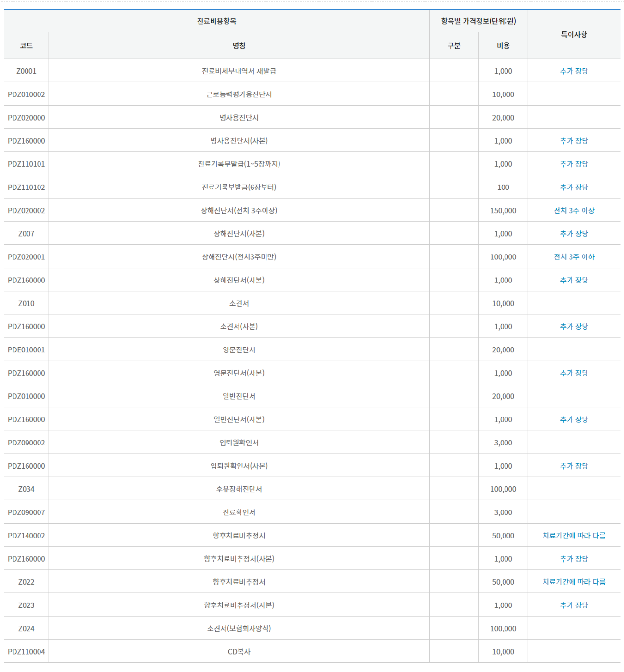Click 추가 장당 in the Z007 row
The image size is (624, 672).
pyautogui.click(x=574, y=234)
